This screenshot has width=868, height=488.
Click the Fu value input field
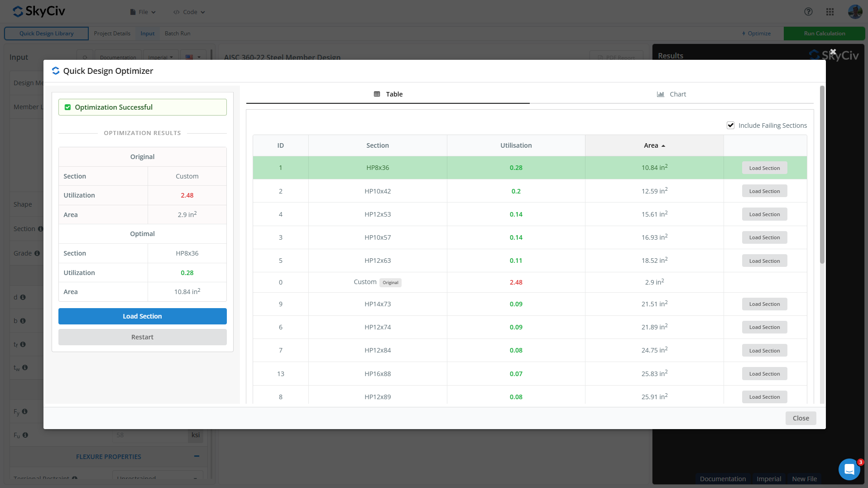(x=150, y=435)
